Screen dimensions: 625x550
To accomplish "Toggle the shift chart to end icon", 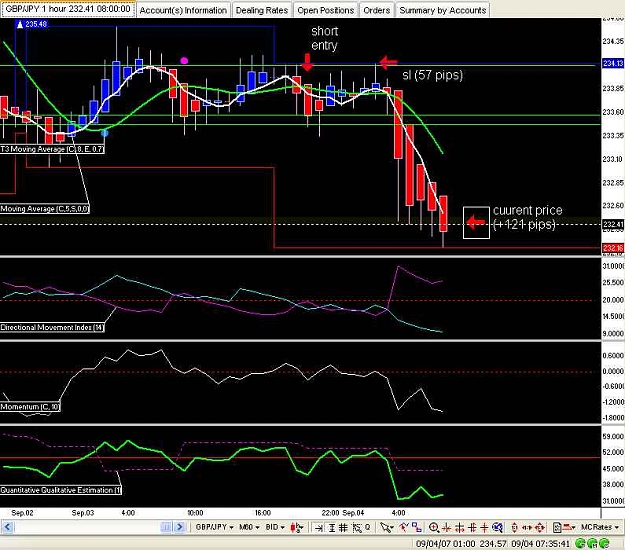I will click(x=318, y=528).
